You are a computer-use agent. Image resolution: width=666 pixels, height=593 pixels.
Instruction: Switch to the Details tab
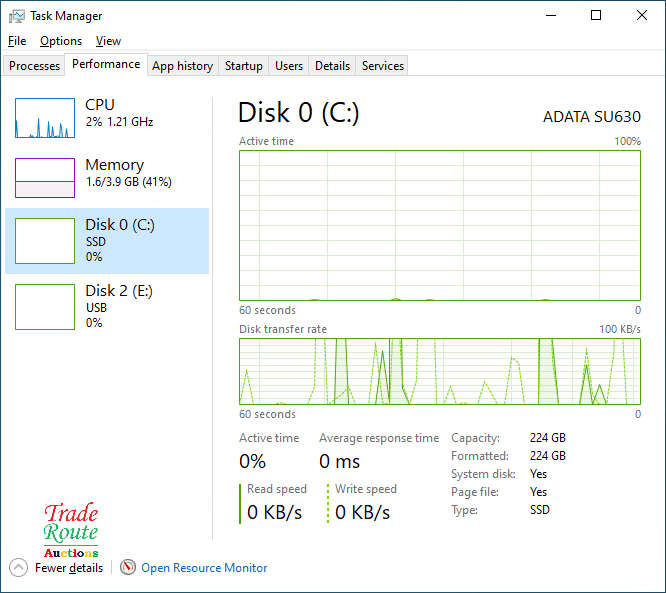pyautogui.click(x=332, y=66)
